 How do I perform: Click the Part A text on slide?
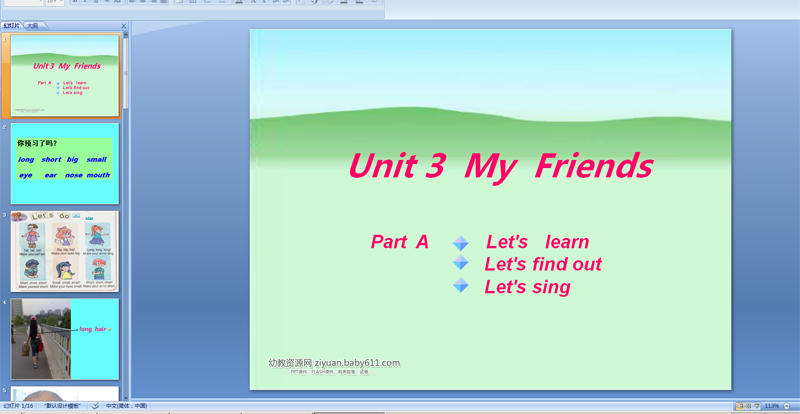click(399, 241)
